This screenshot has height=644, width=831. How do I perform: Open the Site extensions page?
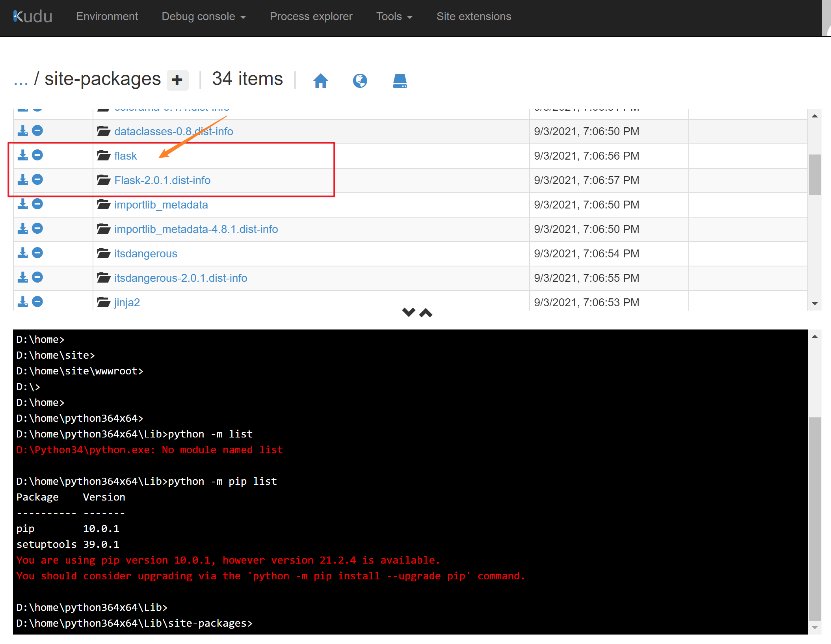coord(474,17)
